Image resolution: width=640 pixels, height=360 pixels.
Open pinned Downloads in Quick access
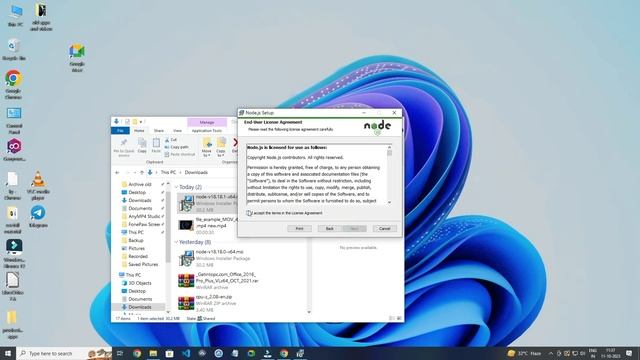[x=140, y=200]
